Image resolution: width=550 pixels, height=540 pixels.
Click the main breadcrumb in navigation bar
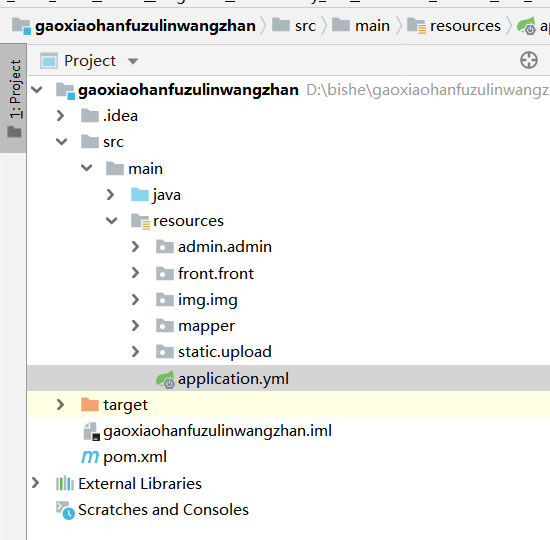372,26
